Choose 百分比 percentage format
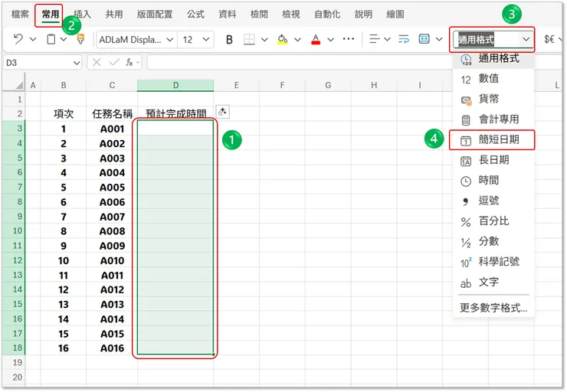 point(493,220)
